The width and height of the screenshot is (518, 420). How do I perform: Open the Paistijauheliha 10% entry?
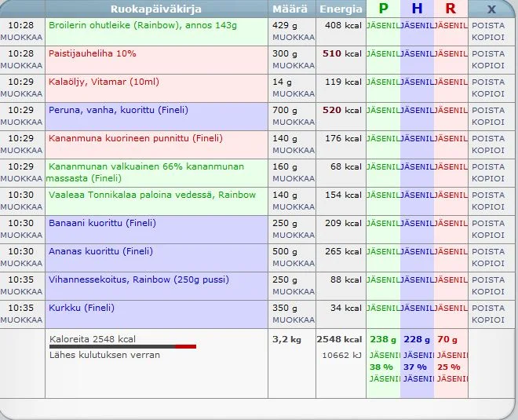(x=92, y=53)
